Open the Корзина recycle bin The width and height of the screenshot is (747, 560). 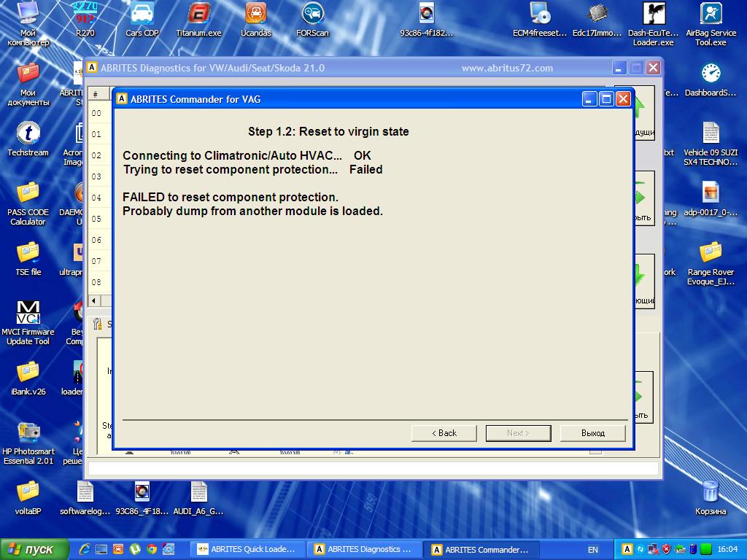coord(711,498)
